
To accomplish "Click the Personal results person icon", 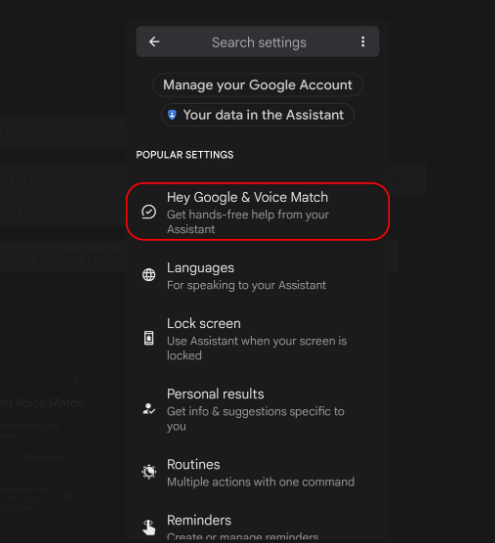I will point(149,409).
